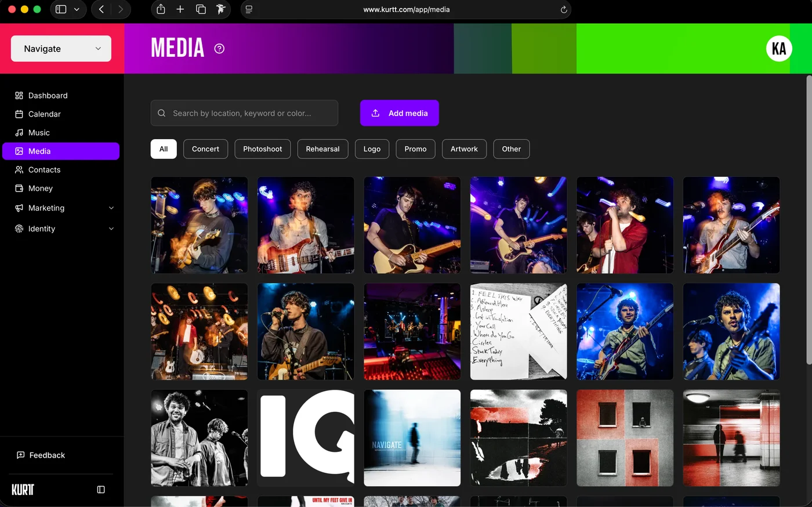Click the Identity fingerprint icon
The height and width of the screenshot is (507, 812).
click(19, 229)
